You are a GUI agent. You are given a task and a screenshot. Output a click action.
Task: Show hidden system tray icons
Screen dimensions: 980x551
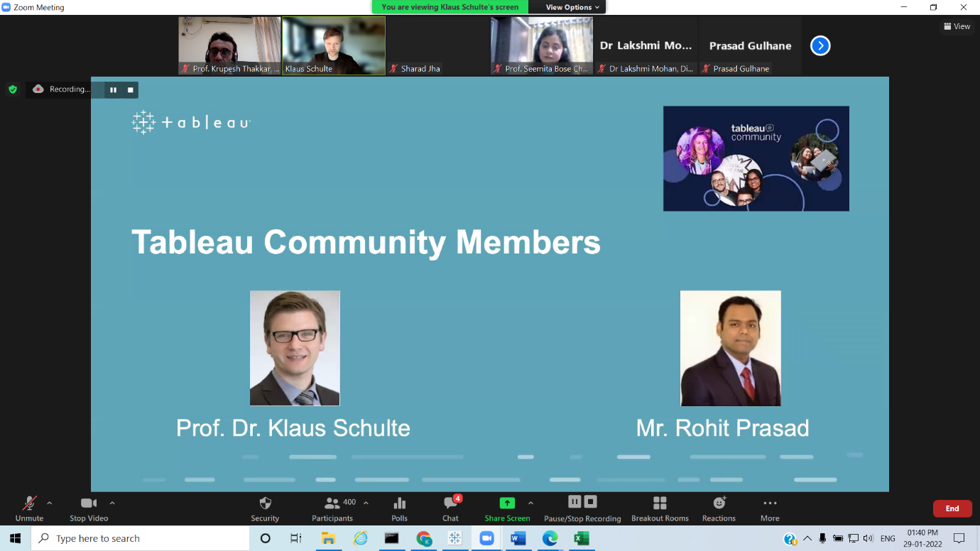(x=807, y=538)
